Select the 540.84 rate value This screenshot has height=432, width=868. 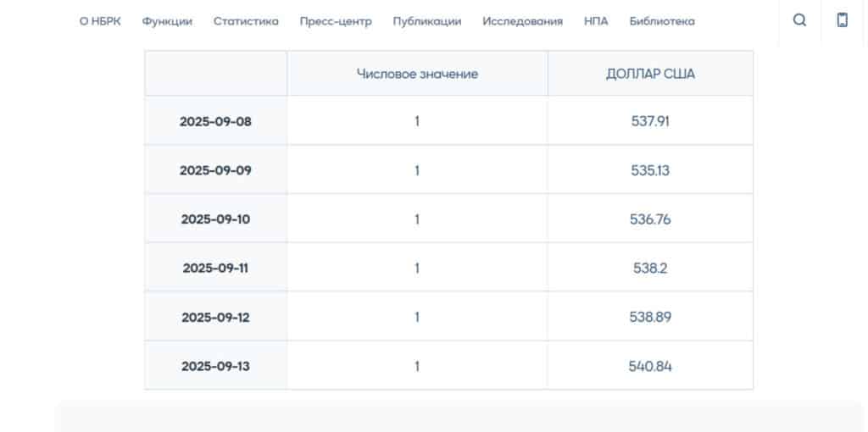pos(650,366)
